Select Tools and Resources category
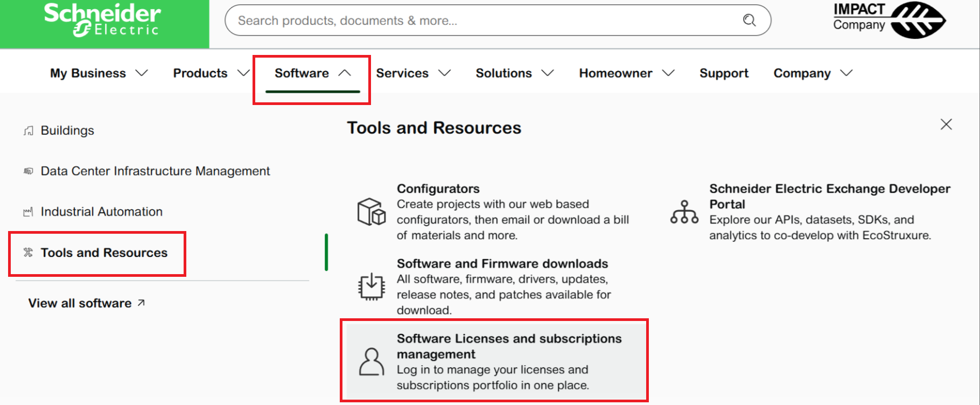Viewport: 980px width, 405px height. 104,253
